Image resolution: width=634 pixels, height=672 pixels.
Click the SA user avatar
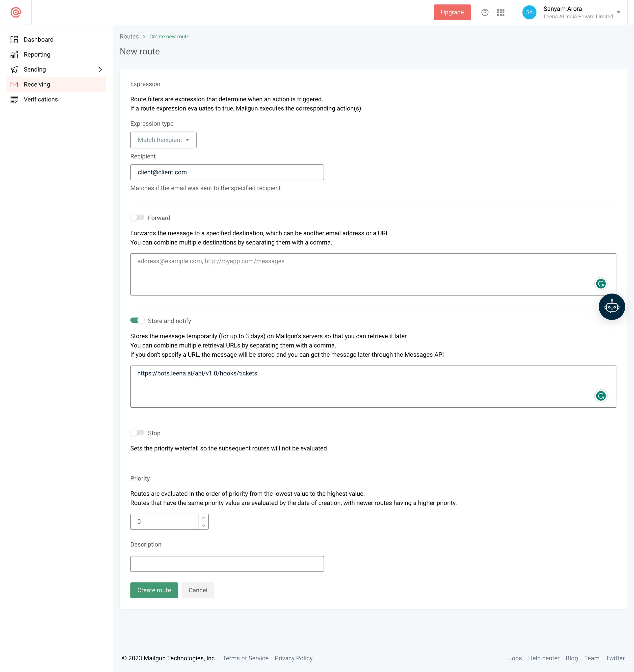tap(529, 13)
